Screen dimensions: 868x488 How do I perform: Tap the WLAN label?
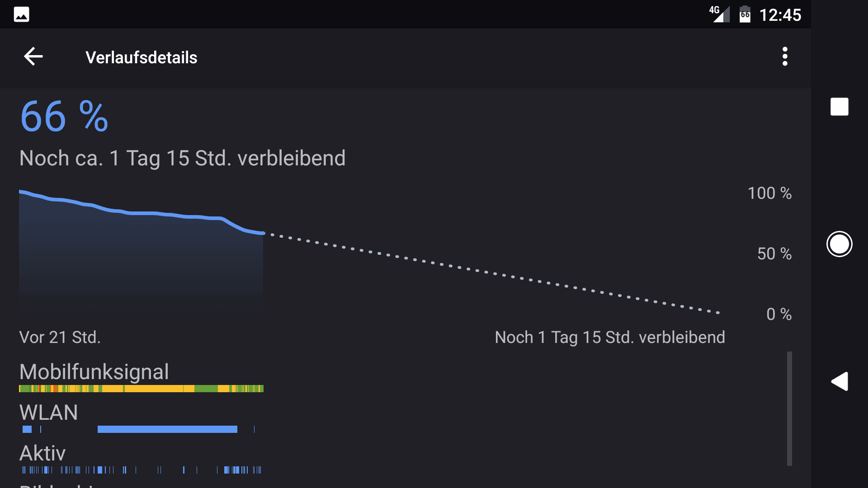[x=48, y=413]
